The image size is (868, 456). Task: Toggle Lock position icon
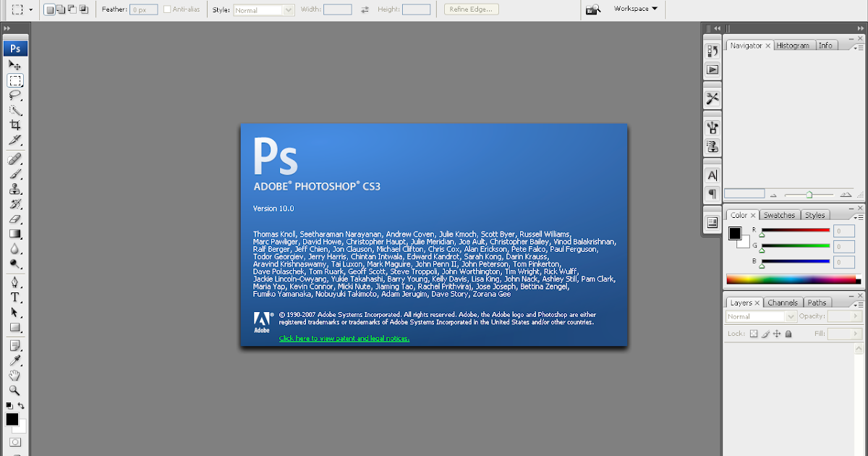[x=777, y=334]
